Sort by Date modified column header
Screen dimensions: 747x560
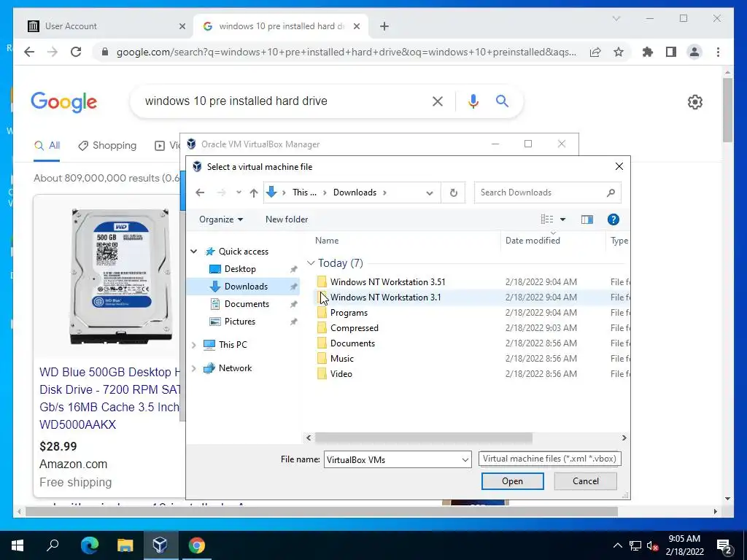(532, 241)
